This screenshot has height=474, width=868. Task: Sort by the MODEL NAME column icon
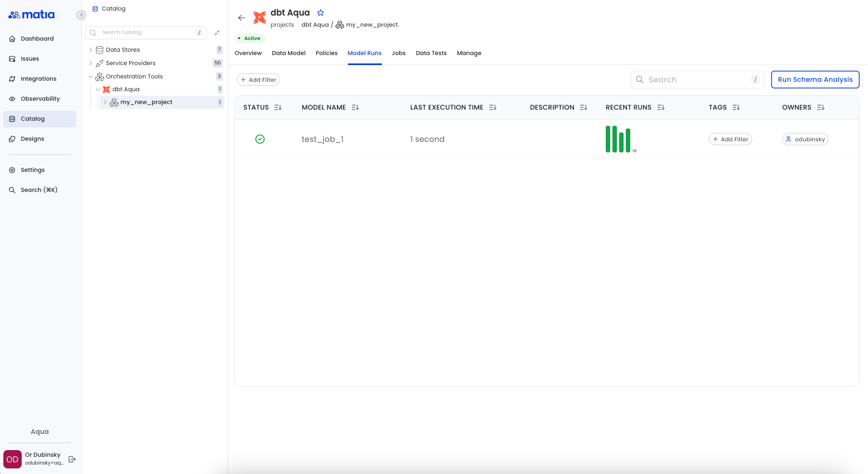(355, 107)
